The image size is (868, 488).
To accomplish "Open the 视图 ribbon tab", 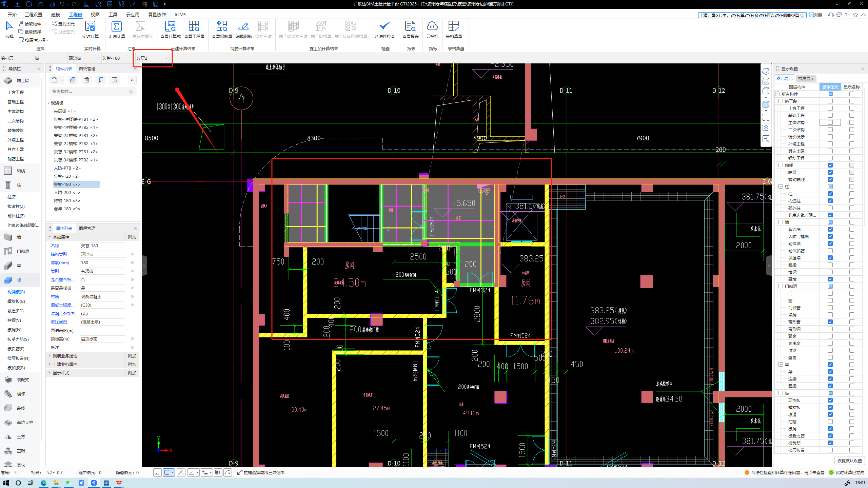I will pos(95,15).
